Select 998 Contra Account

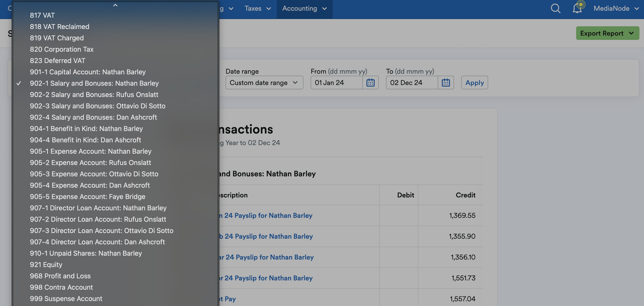[116, 287]
